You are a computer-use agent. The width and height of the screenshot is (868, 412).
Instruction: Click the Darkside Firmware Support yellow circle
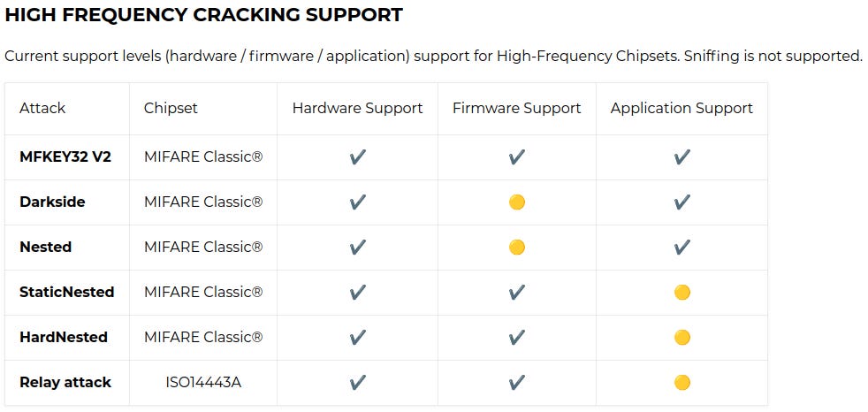coord(517,202)
